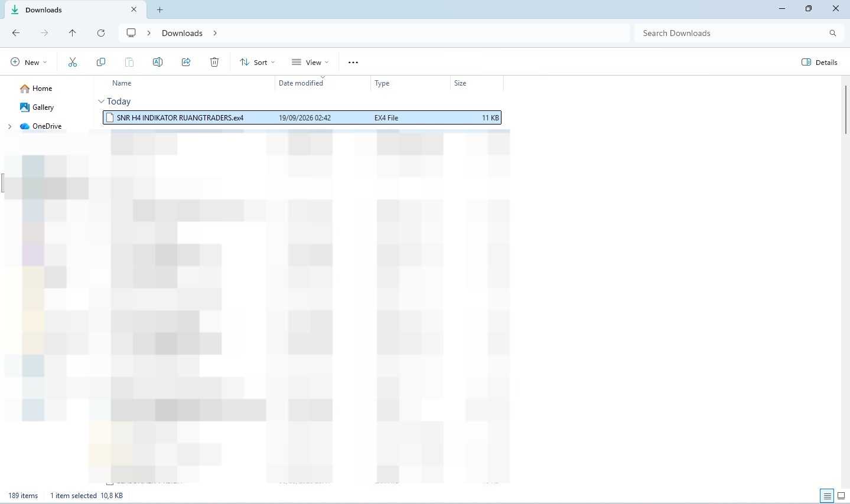
Task: Sort by Date modified column header
Action: click(301, 83)
